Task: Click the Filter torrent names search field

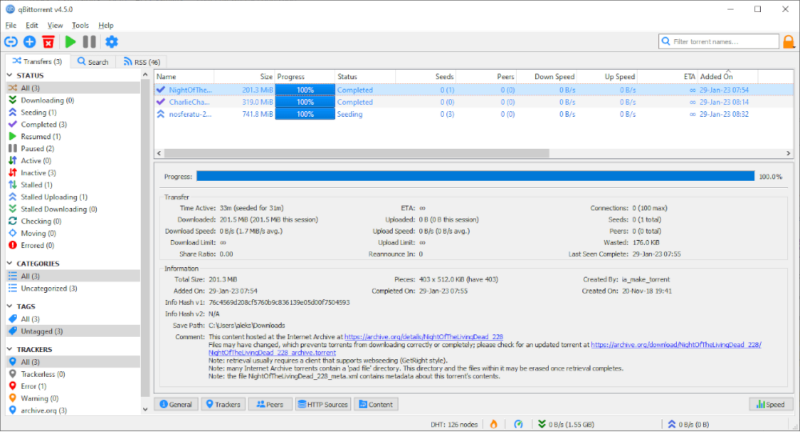Action: (x=719, y=41)
